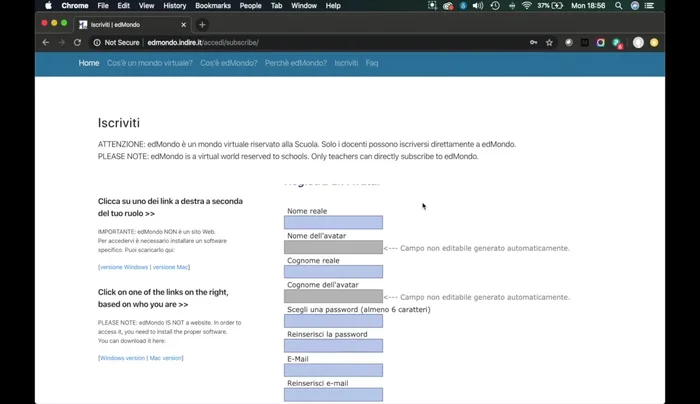Open the volume control in the menu bar

pos(478,6)
